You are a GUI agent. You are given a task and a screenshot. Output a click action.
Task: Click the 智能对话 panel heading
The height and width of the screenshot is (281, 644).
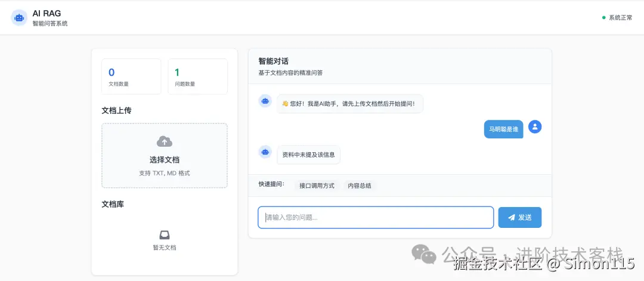pos(274,61)
